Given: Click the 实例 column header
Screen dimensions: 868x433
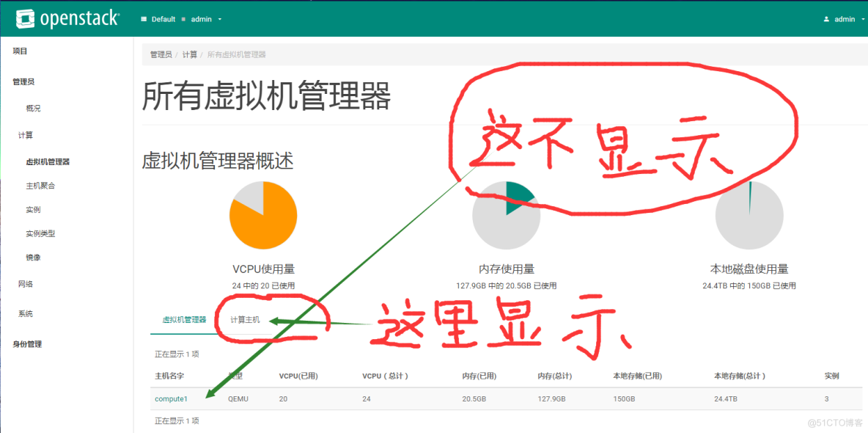Looking at the screenshot, I should (832, 376).
